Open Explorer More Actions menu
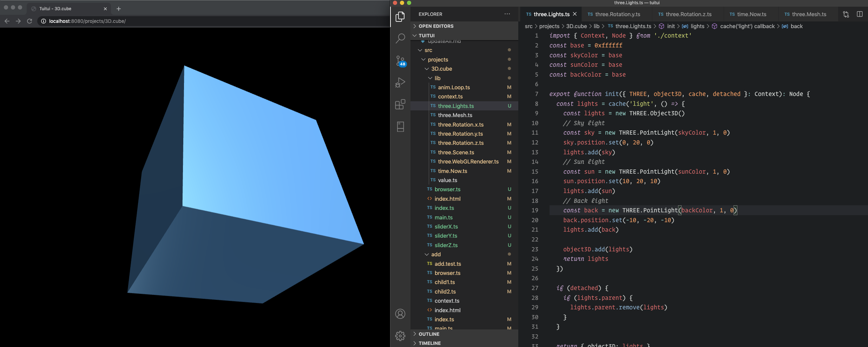The width and height of the screenshot is (868, 347). (507, 14)
